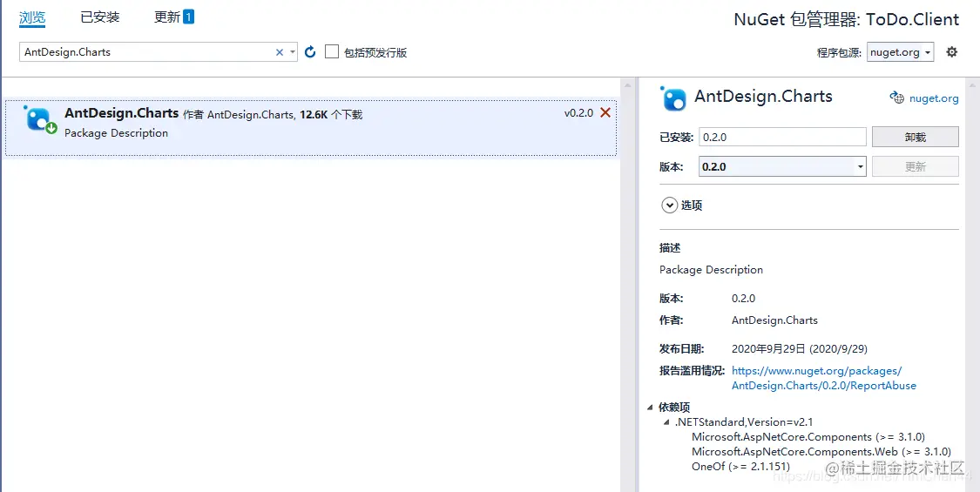Switch to the Installed (已安装) tab
Viewport: 980px width, 492px height.
click(x=100, y=17)
